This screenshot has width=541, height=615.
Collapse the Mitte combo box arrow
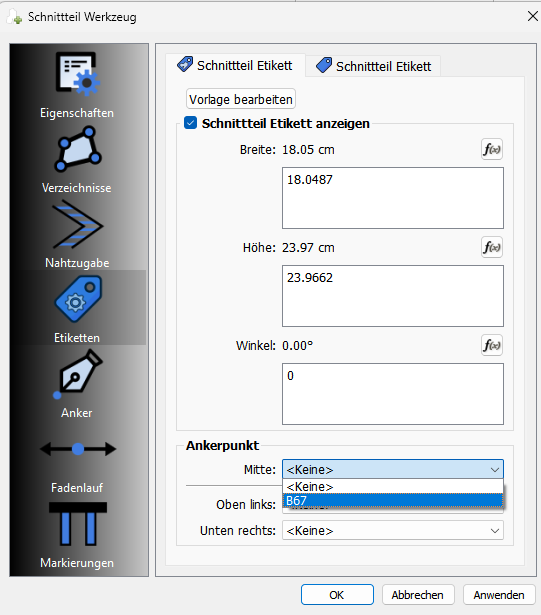495,469
